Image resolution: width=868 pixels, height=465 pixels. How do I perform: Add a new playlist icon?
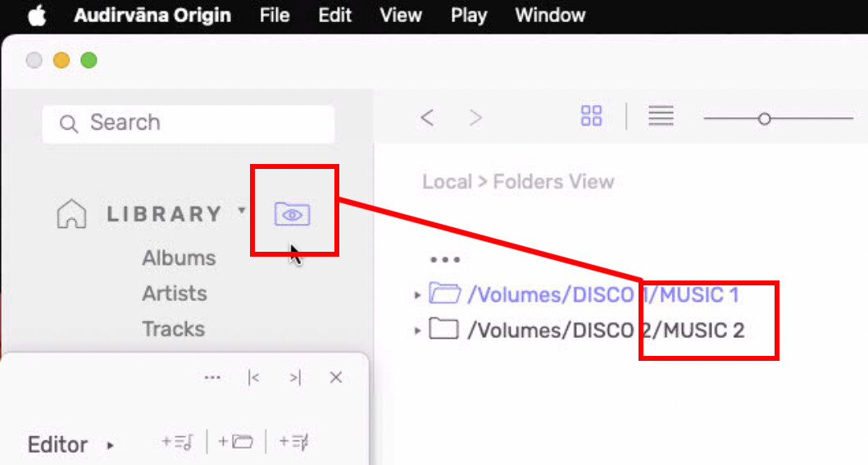(177, 442)
